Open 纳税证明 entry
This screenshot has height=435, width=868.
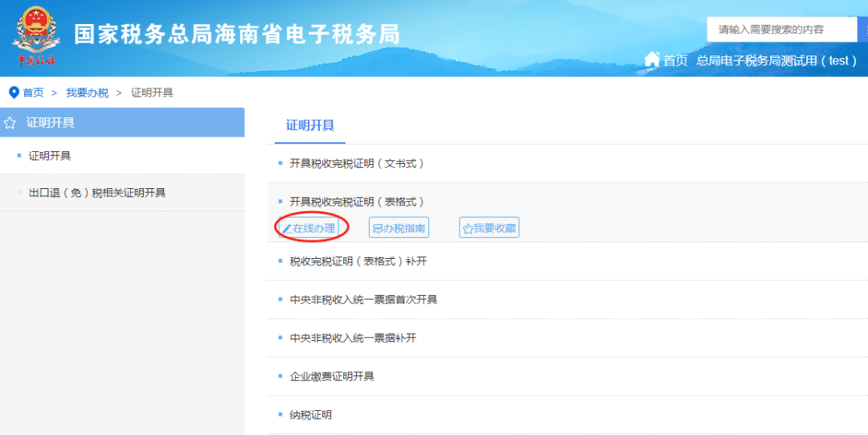[x=311, y=415]
